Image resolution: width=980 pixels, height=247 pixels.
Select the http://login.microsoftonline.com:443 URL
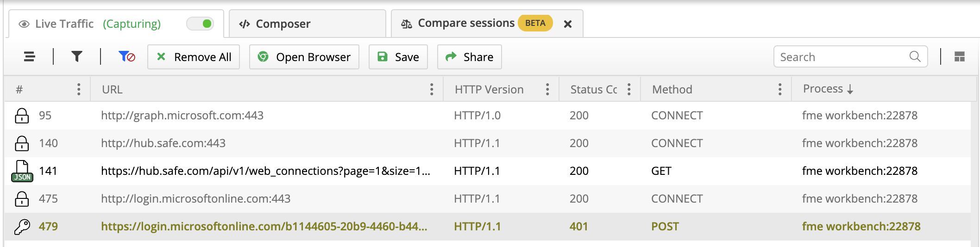(195, 198)
